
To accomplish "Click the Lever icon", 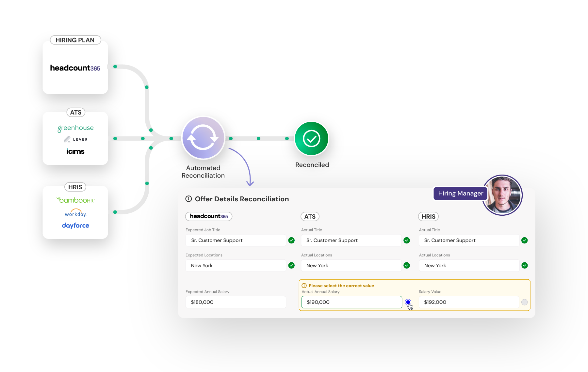I will (76, 139).
